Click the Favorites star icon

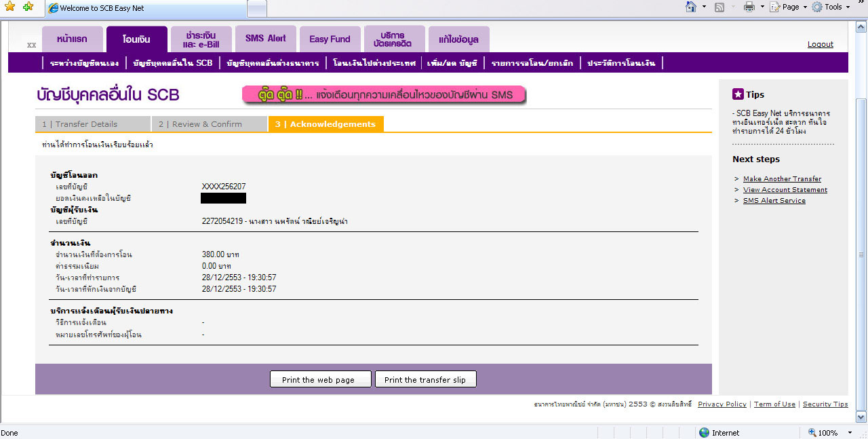9,7
